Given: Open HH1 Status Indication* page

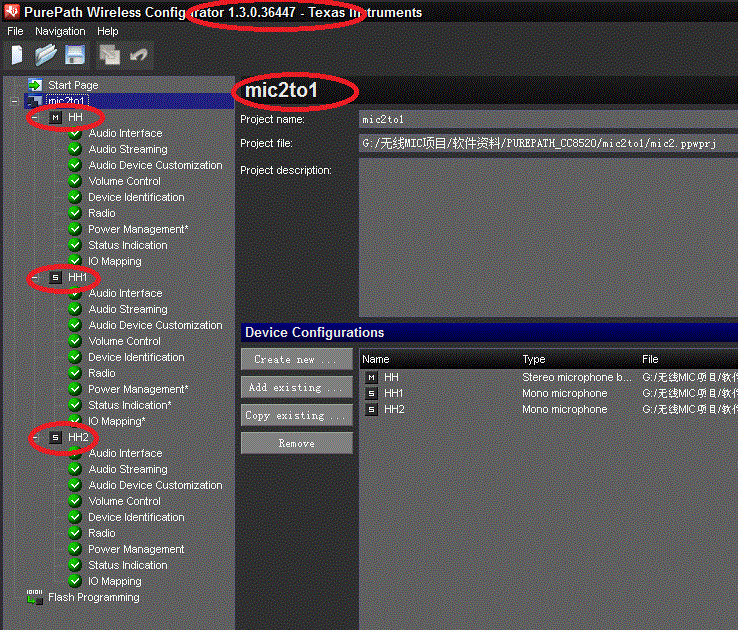Looking at the screenshot, I should pos(129,405).
